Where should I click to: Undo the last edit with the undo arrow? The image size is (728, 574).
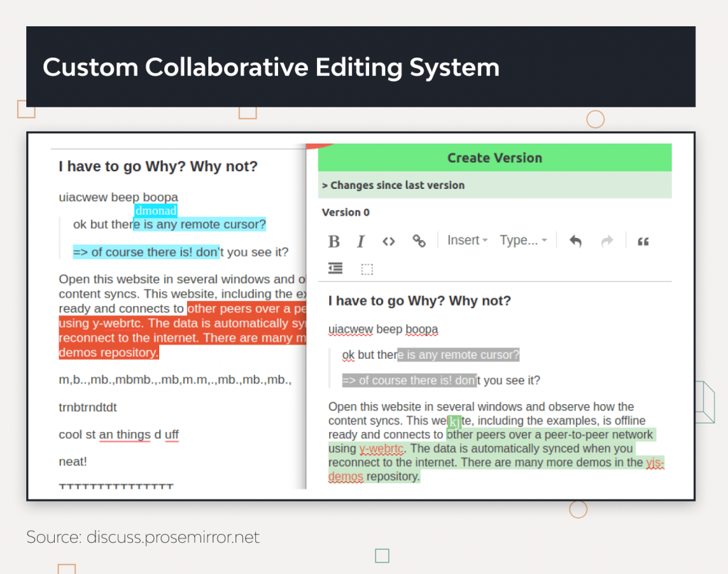point(575,241)
